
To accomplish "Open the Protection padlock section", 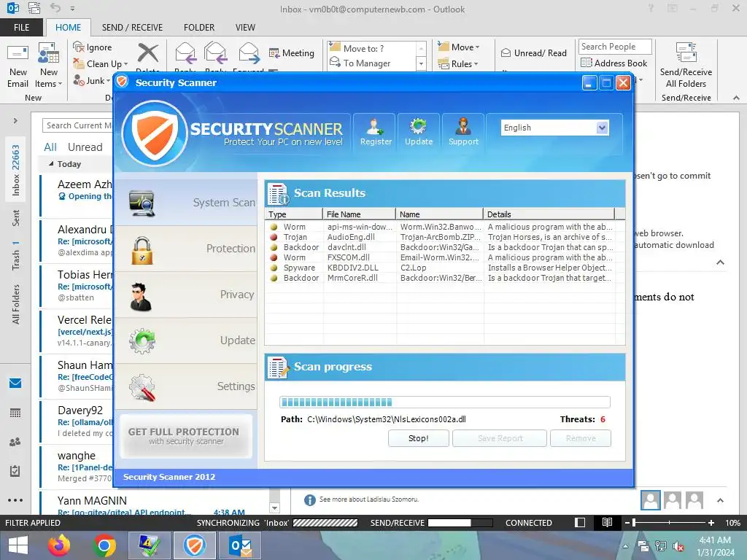I will [186, 249].
